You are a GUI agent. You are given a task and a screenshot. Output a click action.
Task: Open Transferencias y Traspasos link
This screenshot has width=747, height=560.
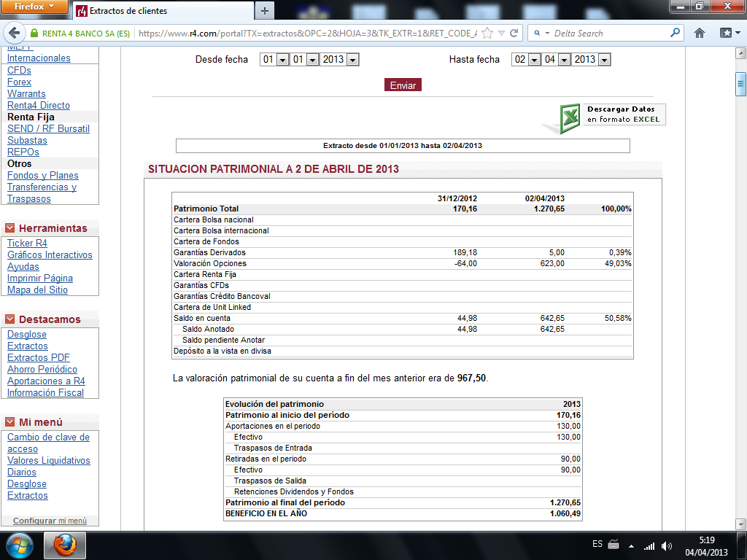42,192
